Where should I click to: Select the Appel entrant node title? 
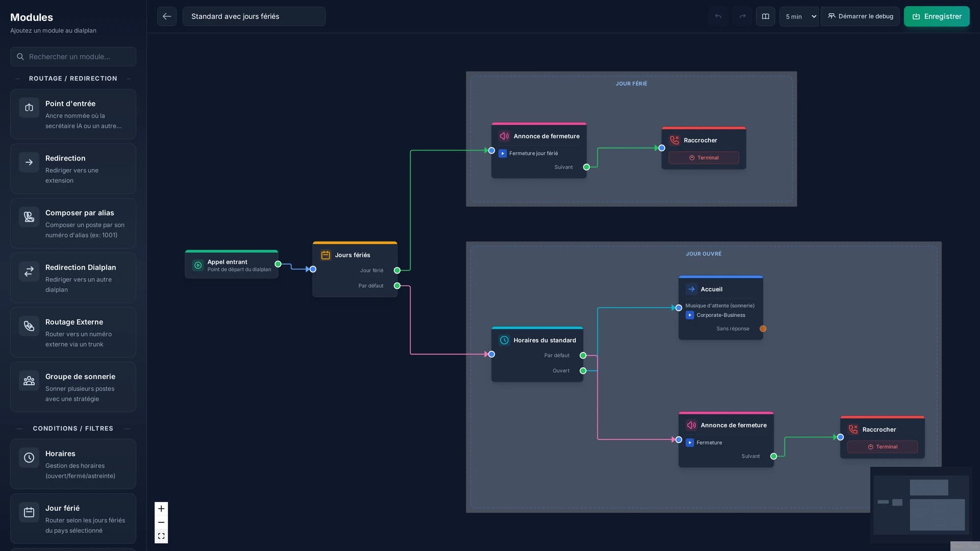pos(227,262)
